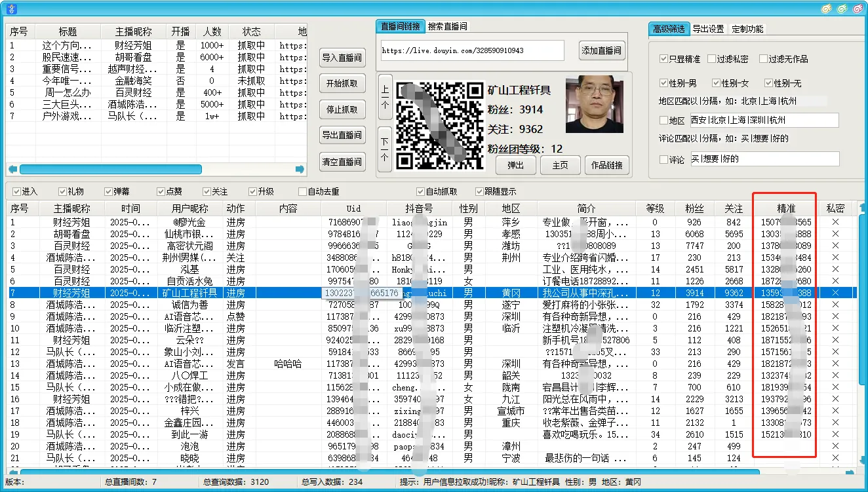Viewport: 868px width, 492px height.
Task: Open the 主页 button
Action: pyautogui.click(x=561, y=165)
